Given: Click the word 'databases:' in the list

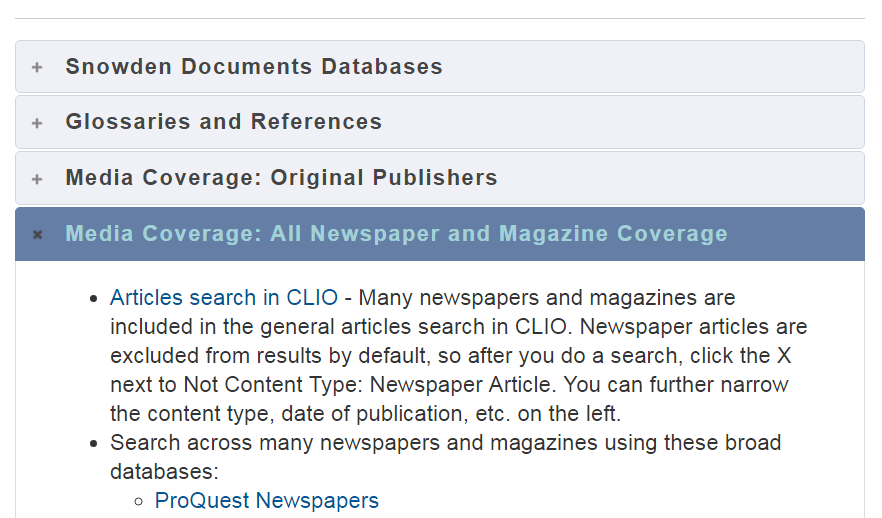Looking at the screenshot, I should point(164,471).
